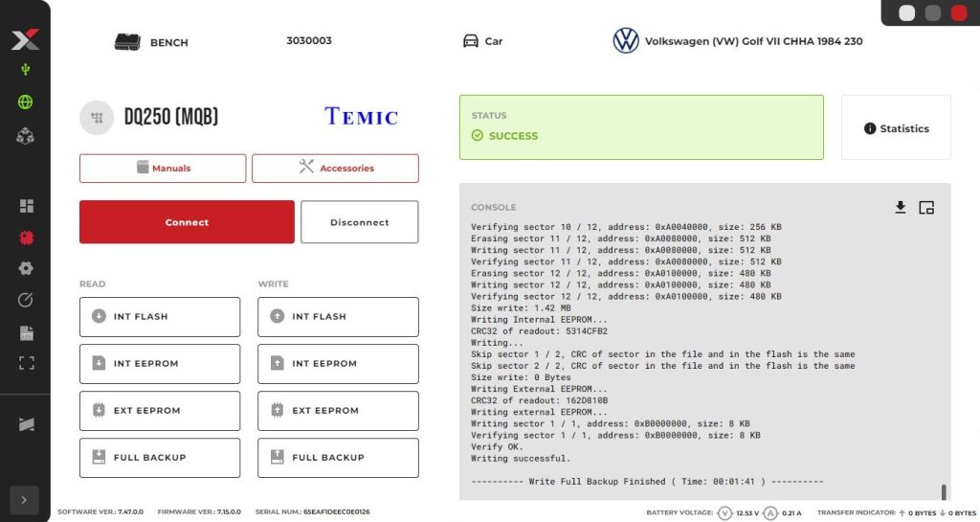Image resolution: width=980 pixels, height=522 pixels.
Task: Click the 'Verify OK.' console line
Action: [x=497, y=447]
